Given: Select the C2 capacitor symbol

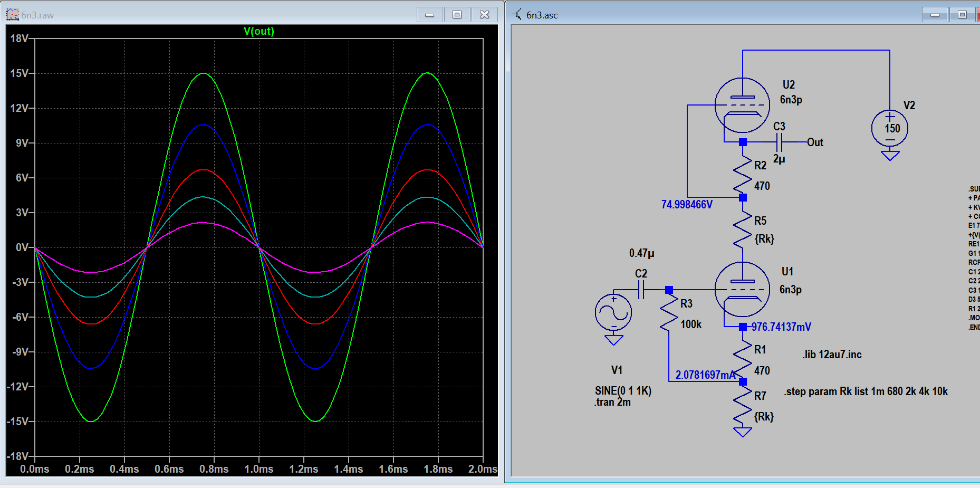Looking at the screenshot, I should pyautogui.click(x=641, y=290).
